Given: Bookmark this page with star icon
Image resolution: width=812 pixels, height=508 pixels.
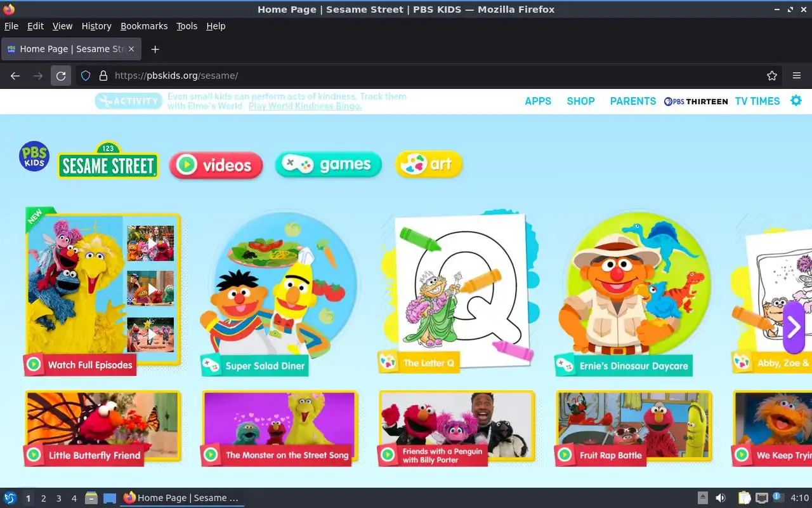Looking at the screenshot, I should (772, 76).
